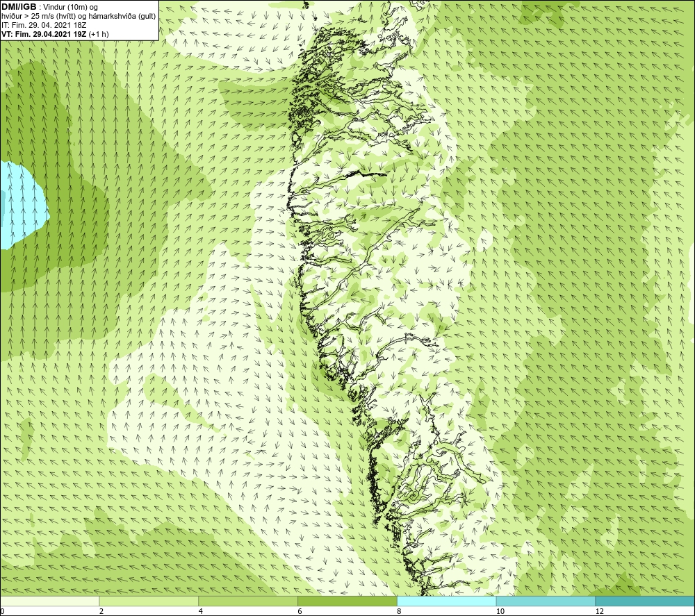695x616 pixels.
Task: Click the 'Vindur (10m) og' title text
Action: [x=72, y=8]
